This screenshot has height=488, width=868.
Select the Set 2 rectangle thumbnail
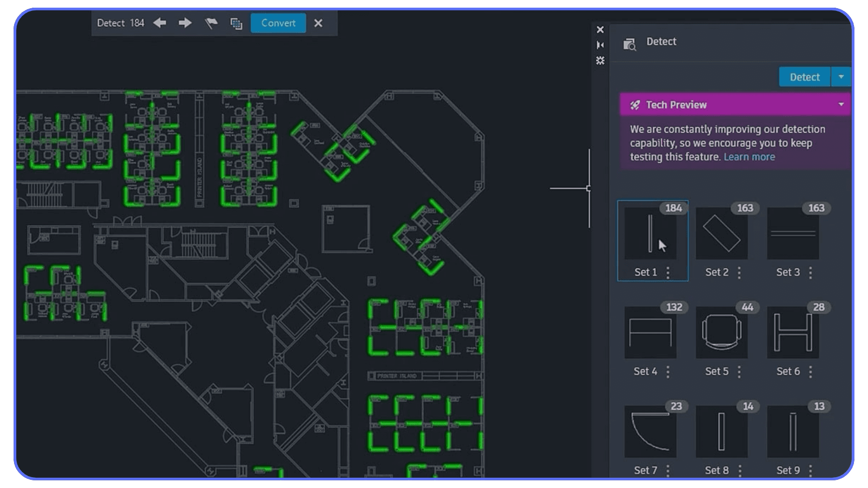[x=721, y=232]
